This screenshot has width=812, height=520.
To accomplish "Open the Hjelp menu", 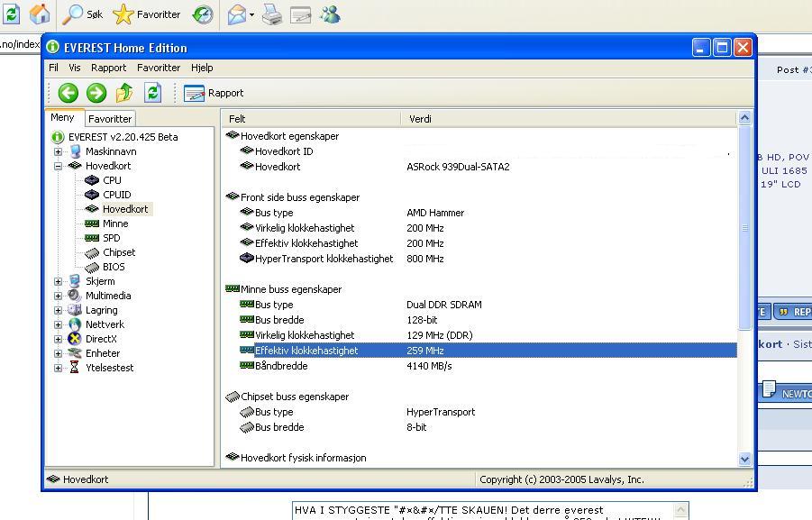I will (x=202, y=68).
